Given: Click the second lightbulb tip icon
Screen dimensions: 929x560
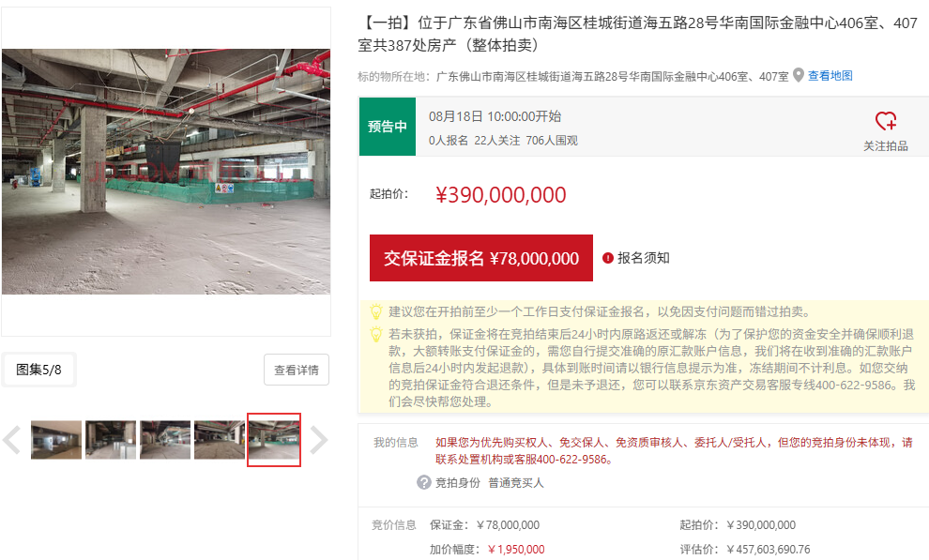Looking at the screenshot, I should tap(376, 335).
